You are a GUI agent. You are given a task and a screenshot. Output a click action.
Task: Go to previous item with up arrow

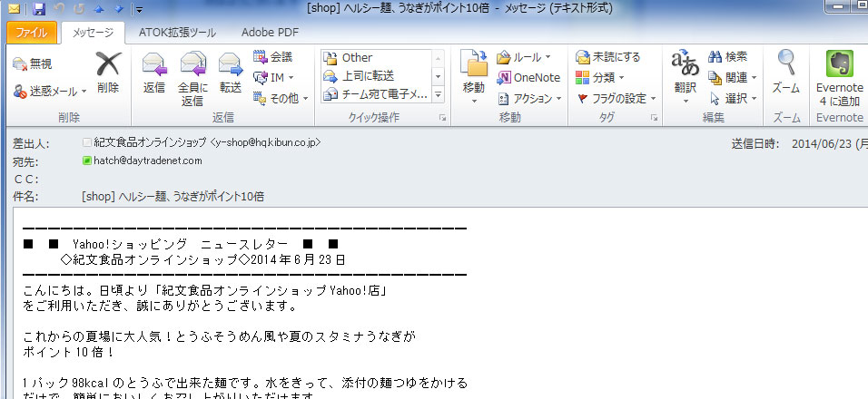click(x=99, y=9)
